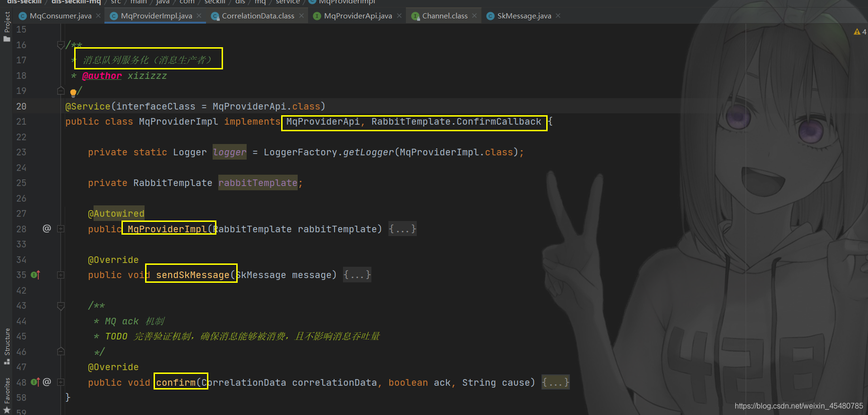Click the RabbitTemplate.ConfirmCallback interface name
The width and height of the screenshot is (868, 415).
pos(456,122)
